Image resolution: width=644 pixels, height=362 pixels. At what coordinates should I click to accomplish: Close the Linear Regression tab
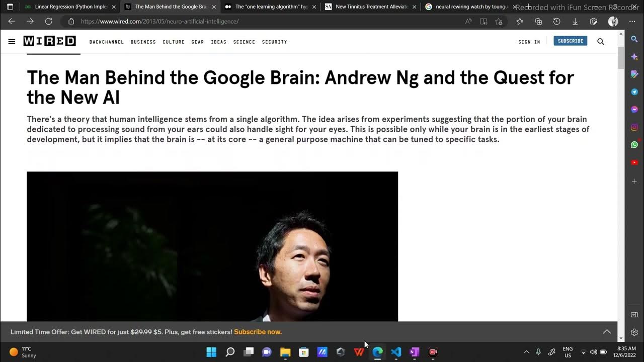click(x=114, y=7)
